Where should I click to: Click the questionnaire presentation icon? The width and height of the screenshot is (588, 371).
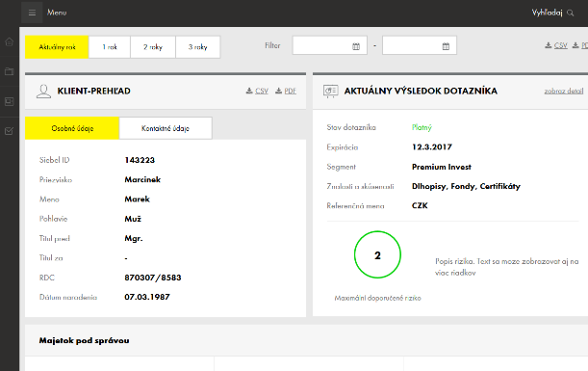[330, 92]
